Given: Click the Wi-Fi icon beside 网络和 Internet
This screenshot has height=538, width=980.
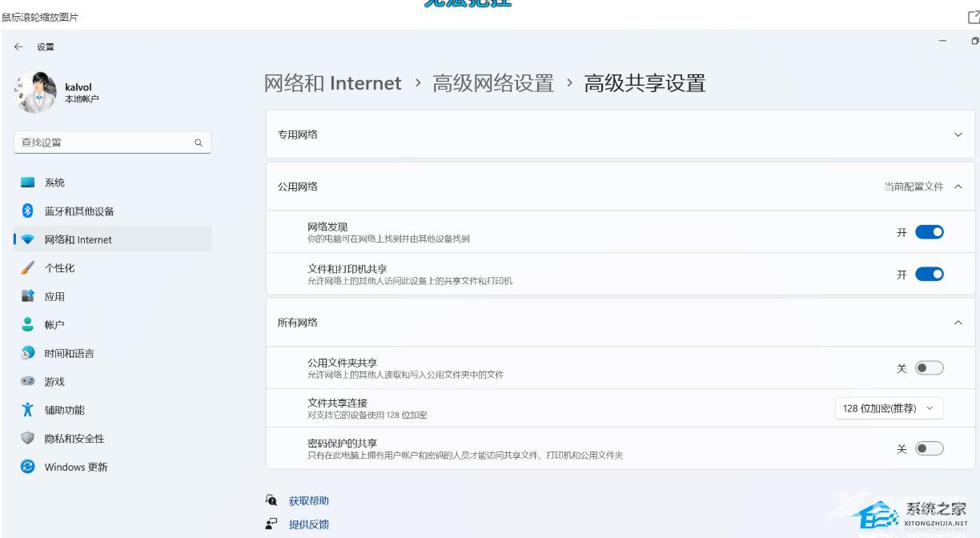Looking at the screenshot, I should (x=28, y=240).
